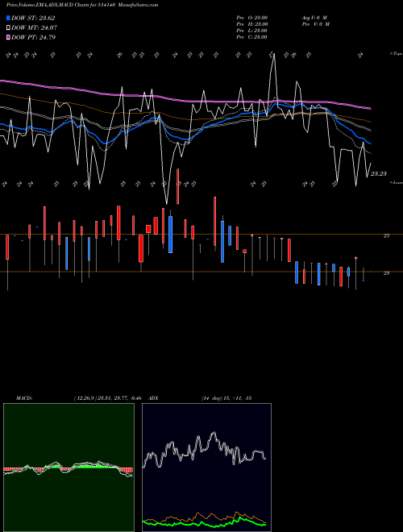Click the 'ADX' panel heading
The width and height of the screenshot is (403, 532).
coord(153,398)
